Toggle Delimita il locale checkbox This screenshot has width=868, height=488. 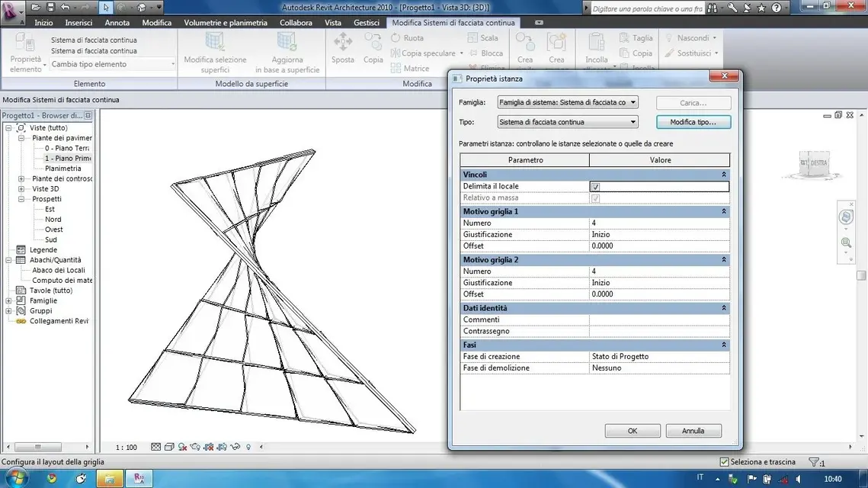tap(595, 187)
